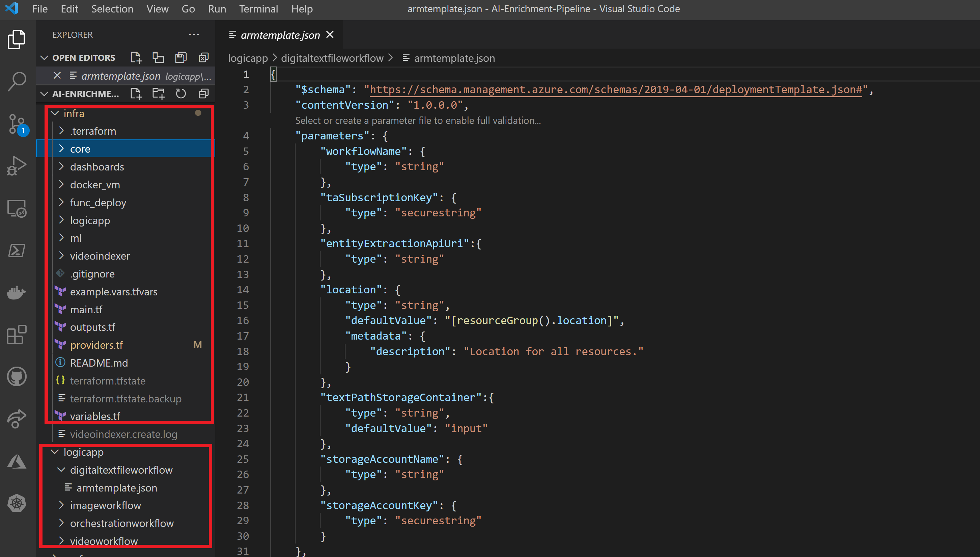Viewport: 980px width, 557px height.
Task: Expand the .terraform folder
Action: pyautogui.click(x=61, y=131)
